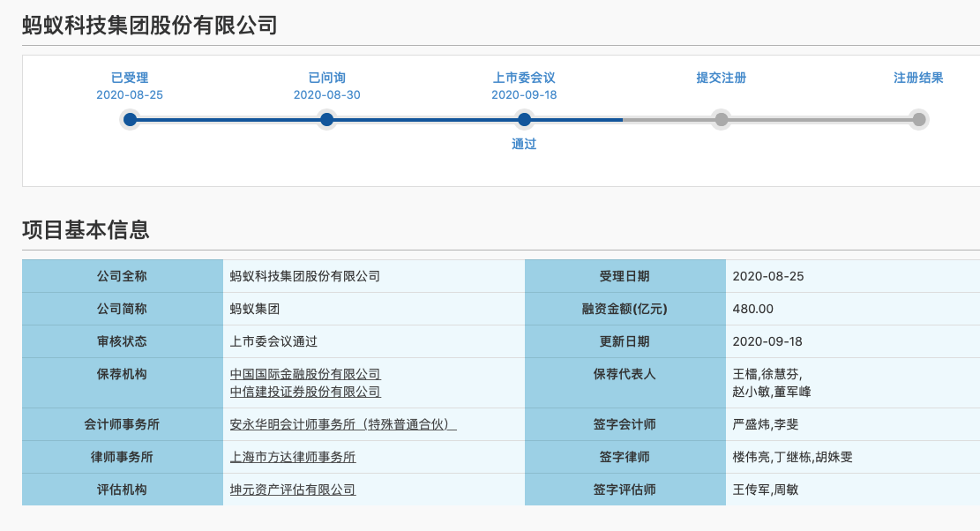Open 坤元资产评估有限公司 appraiser link
The width and height of the screenshot is (980, 531).
(x=293, y=490)
